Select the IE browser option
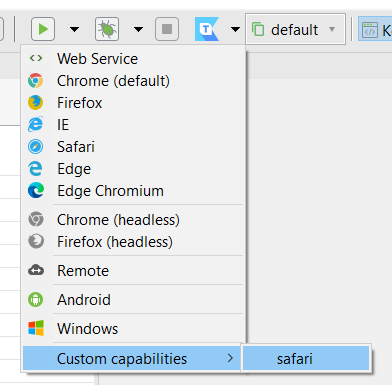This screenshot has height=385, width=392. [133, 125]
